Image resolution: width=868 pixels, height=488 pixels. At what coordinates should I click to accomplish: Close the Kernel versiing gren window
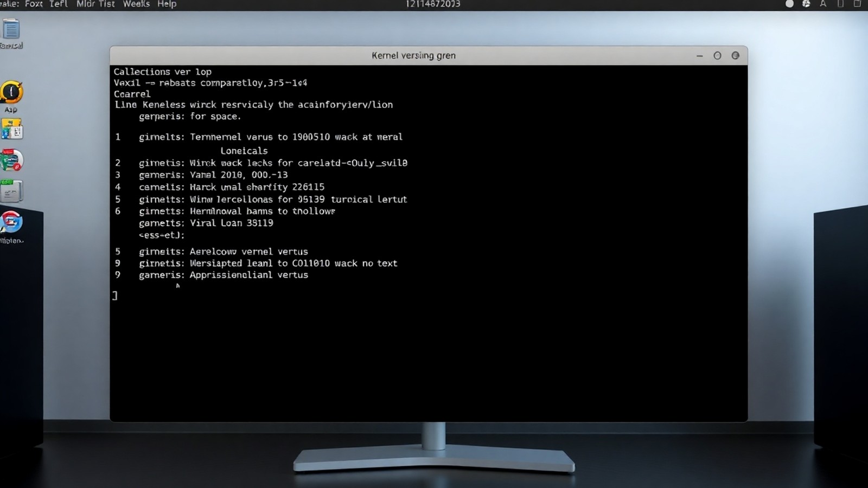click(x=735, y=55)
